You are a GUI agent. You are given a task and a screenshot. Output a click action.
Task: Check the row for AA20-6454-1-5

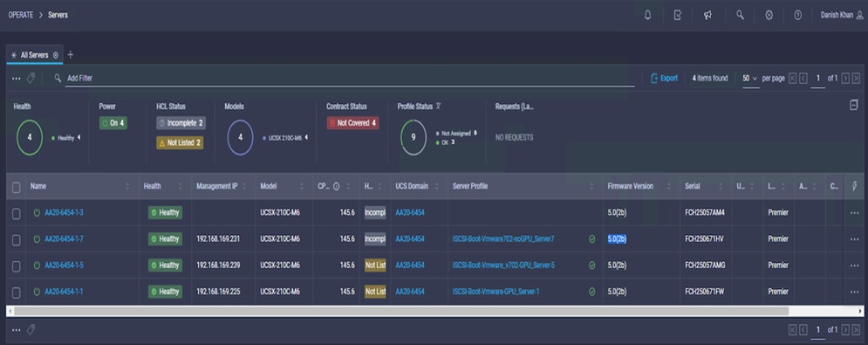(17, 266)
